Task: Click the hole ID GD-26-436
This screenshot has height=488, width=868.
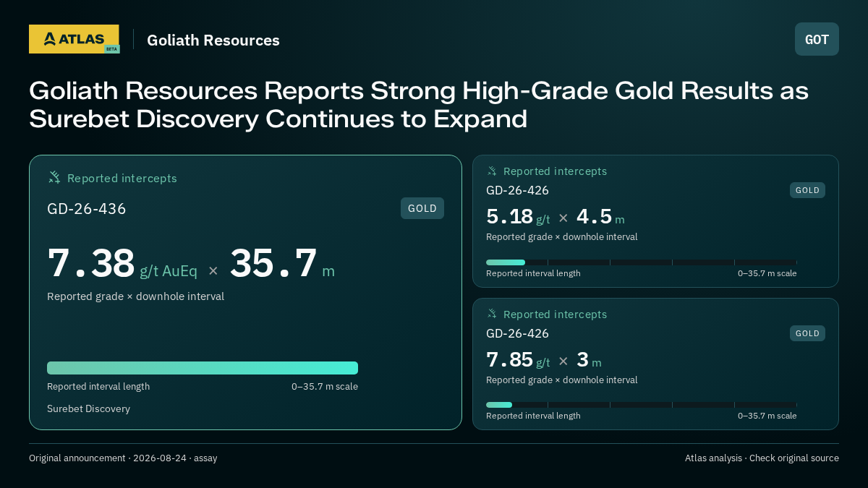Action: coord(87,209)
